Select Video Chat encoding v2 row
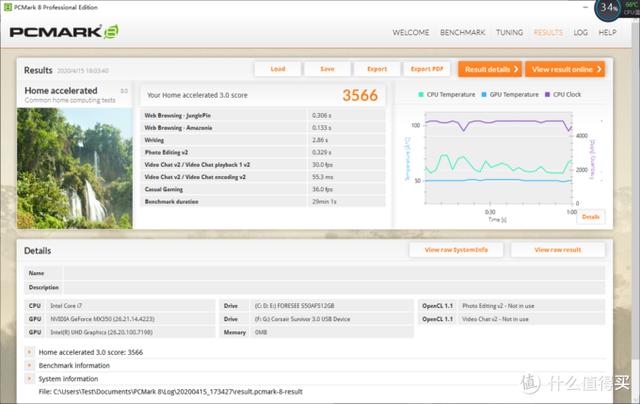 [263, 177]
